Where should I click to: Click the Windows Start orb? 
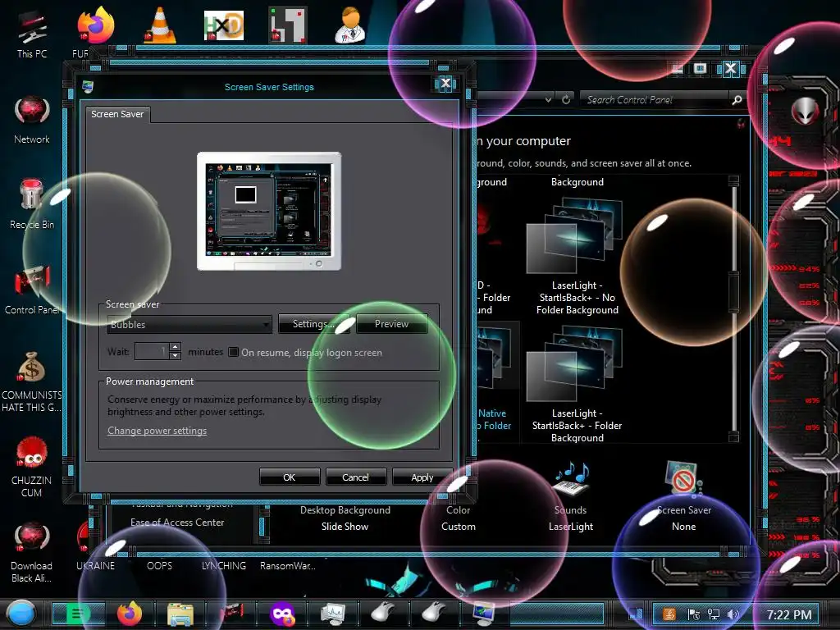21,614
